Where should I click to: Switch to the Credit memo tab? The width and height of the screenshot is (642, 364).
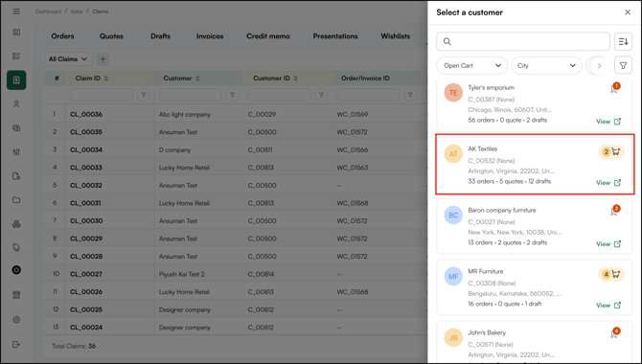268,36
